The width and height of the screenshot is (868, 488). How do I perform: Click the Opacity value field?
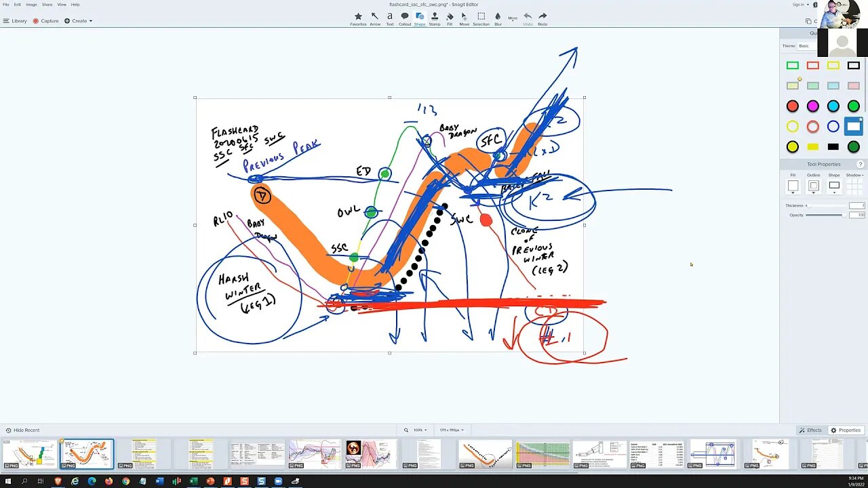pos(857,215)
